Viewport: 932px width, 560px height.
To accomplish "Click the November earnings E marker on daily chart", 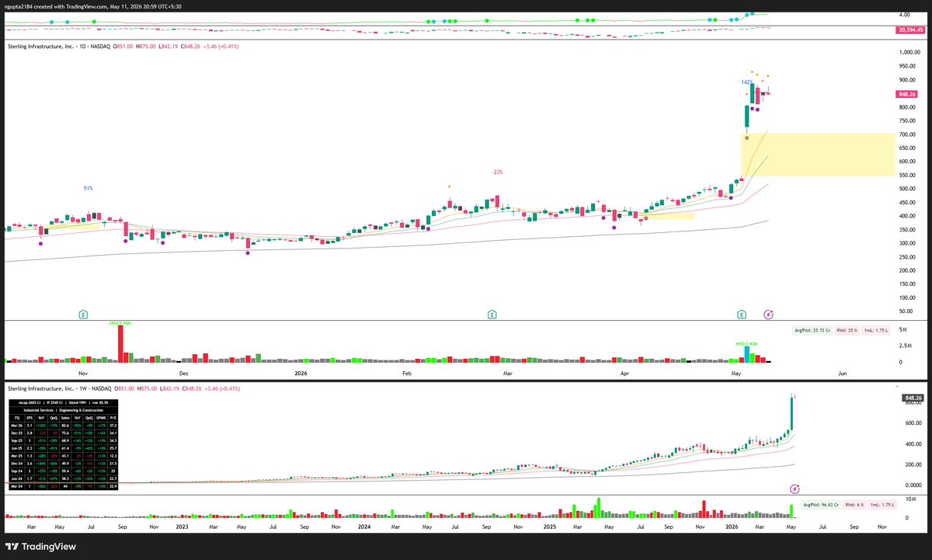I will click(83, 314).
